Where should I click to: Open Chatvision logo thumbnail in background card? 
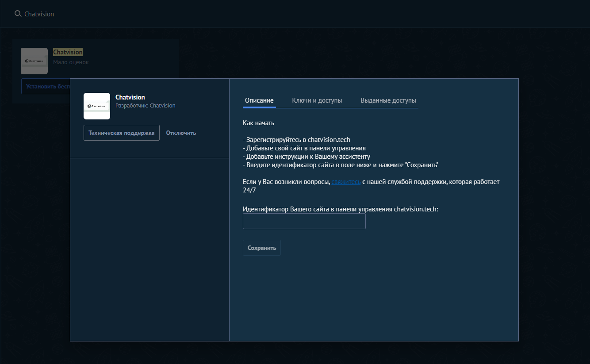pyautogui.click(x=34, y=61)
